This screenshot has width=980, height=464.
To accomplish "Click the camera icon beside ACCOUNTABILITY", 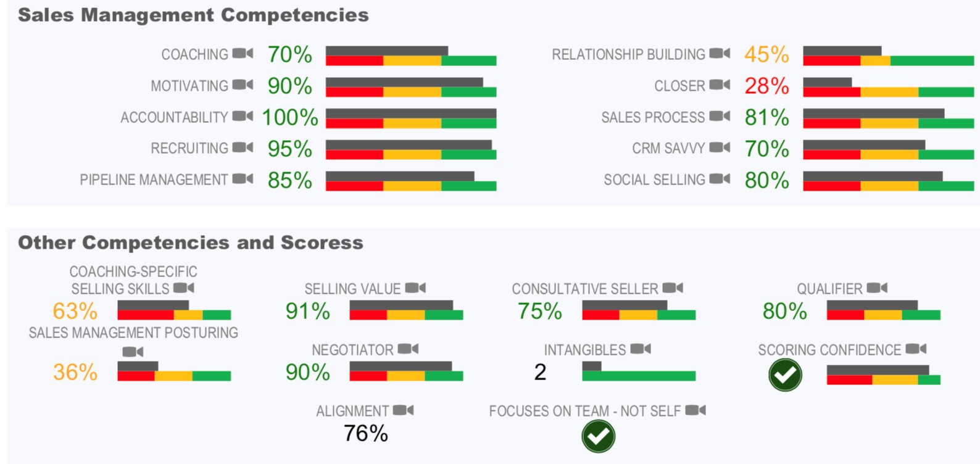I will pyautogui.click(x=243, y=116).
